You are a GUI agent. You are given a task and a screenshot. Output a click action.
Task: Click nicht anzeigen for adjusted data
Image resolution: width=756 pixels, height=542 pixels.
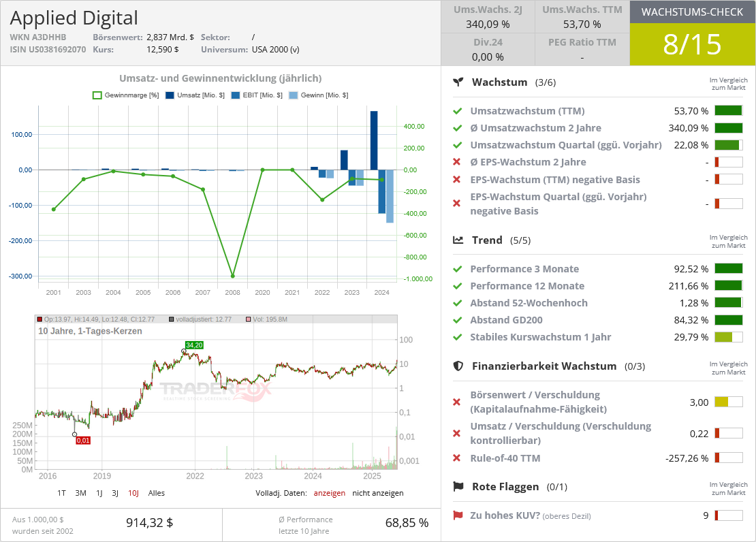377,493
